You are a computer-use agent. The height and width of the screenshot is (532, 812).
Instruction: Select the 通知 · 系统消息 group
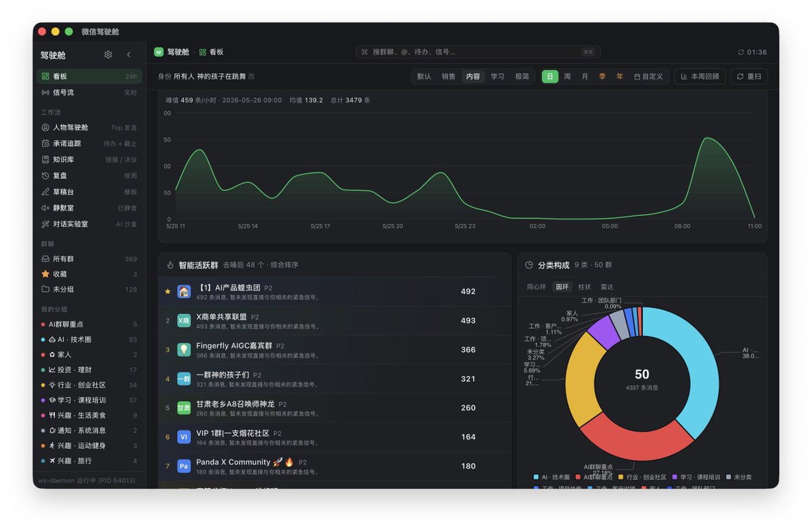coord(89,430)
